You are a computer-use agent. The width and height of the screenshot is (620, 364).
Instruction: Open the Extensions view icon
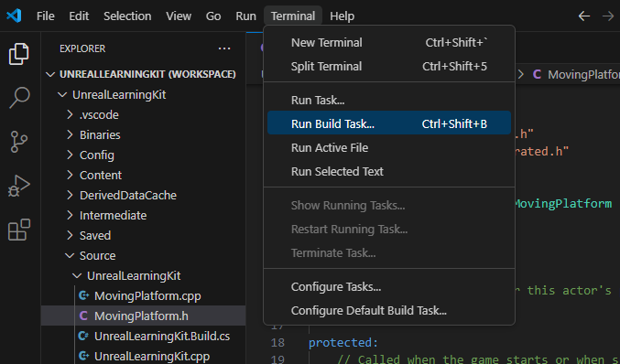(x=19, y=230)
